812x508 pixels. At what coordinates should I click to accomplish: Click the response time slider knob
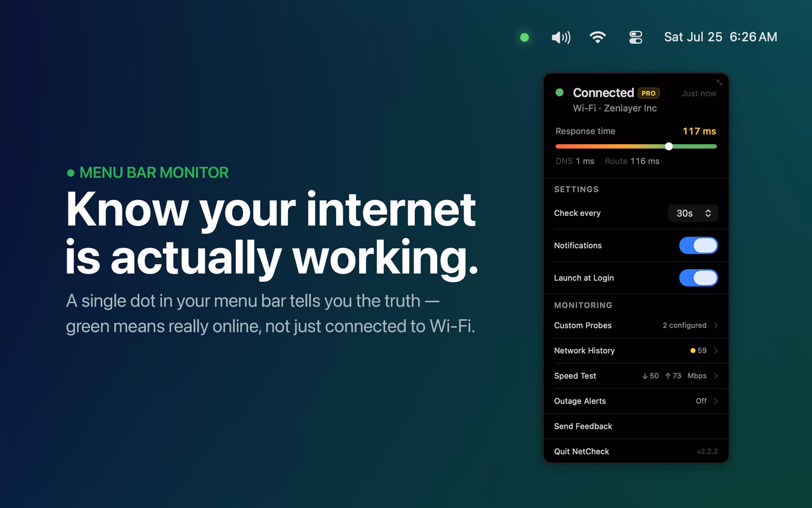669,146
